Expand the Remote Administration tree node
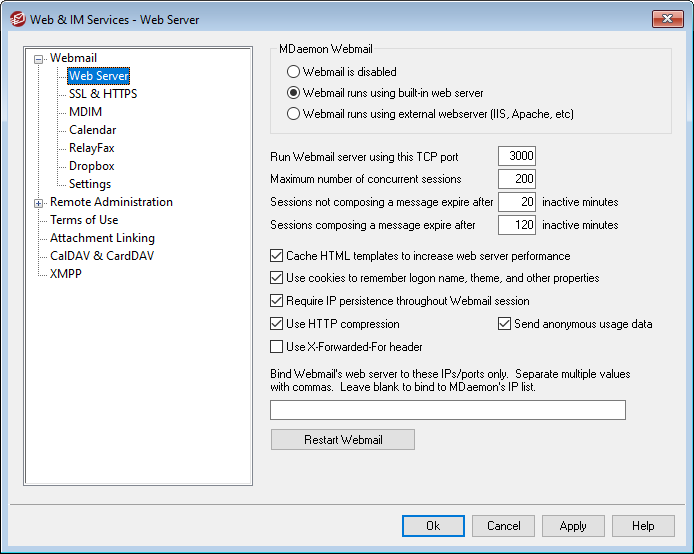The height and width of the screenshot is (554, 694). point(39,203)
